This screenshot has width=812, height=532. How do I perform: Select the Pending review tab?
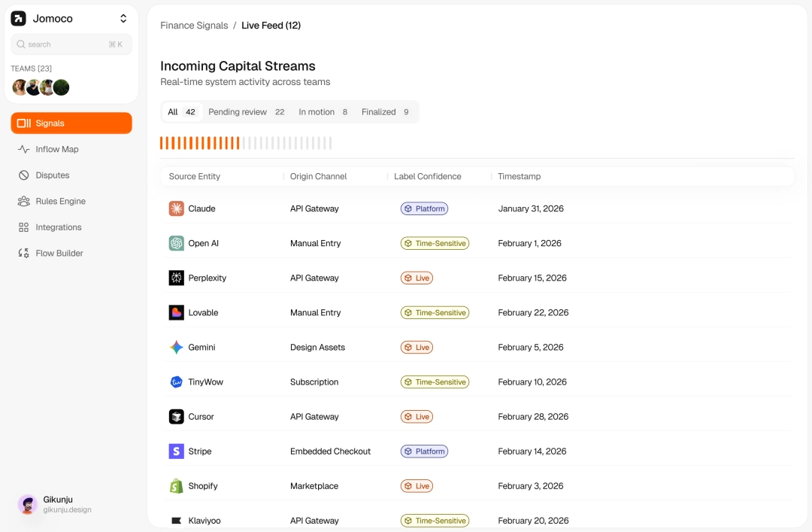[x=247, y=112]
